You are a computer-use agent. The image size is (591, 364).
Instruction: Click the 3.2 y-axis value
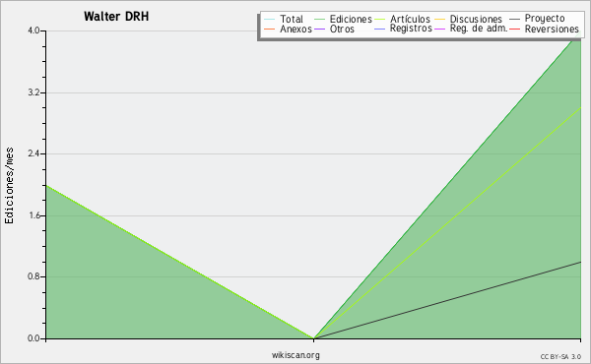(x=33, y=92)
